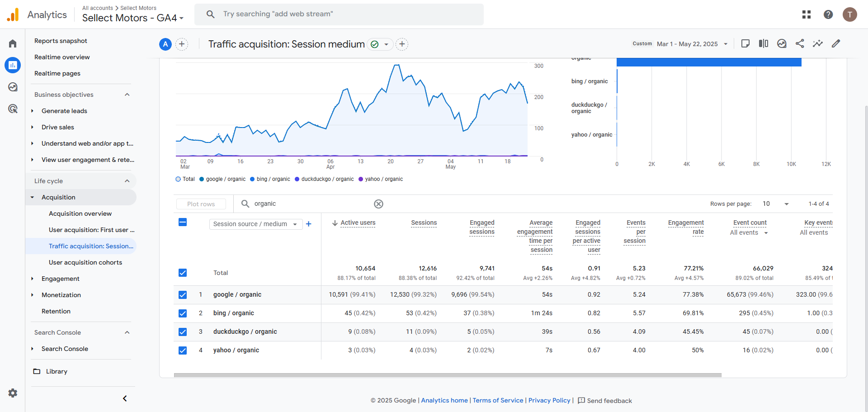Open Session source / medium dimension dropdown
Image resolution: width=868 pixels, height=412 pixels.
coord(255,224)
